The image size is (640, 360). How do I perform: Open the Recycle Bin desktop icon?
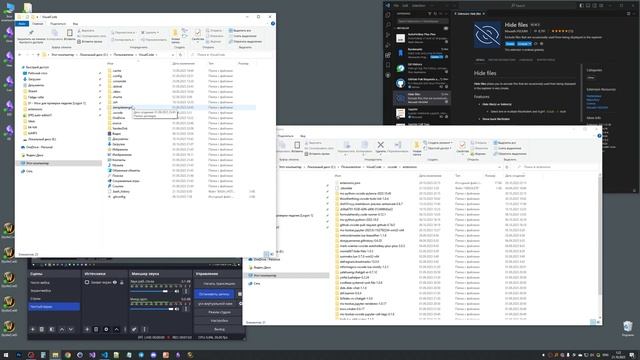coord(628,329)
